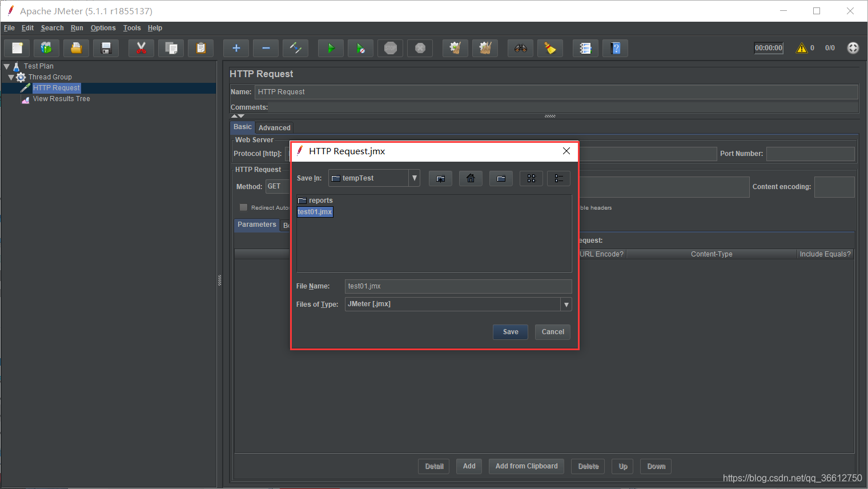
Task: Click the Delete button
Action: [x=588, y=467]
